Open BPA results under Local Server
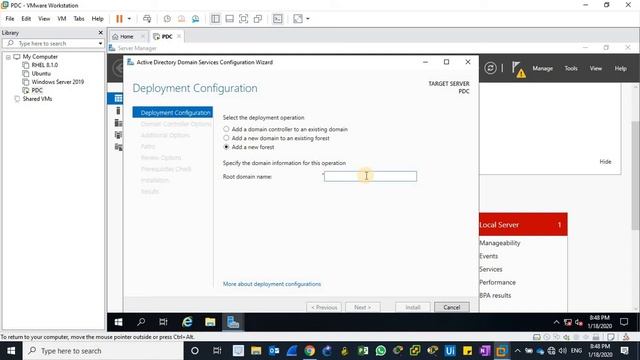Screen dimensions: 640x360 (x=495, y=295)
